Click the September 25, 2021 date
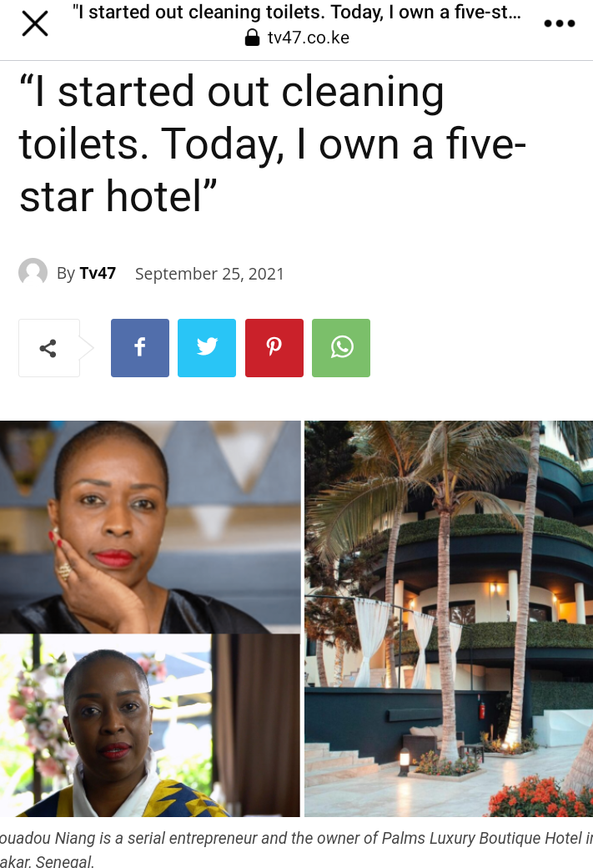Image resolution: width=593 pixels, height=868 pixels. coord(209,274)
